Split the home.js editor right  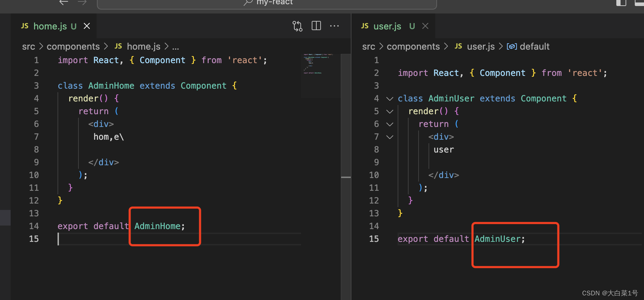[x=316, y=26]
